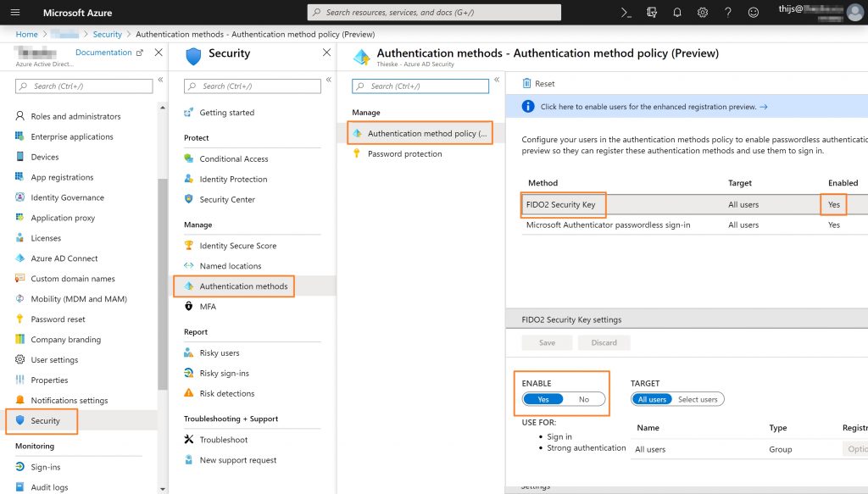The height and width of the screenshot is (494, 868).
Task: Open the portal hamburger menu
Action: click(x=15, y=12)
